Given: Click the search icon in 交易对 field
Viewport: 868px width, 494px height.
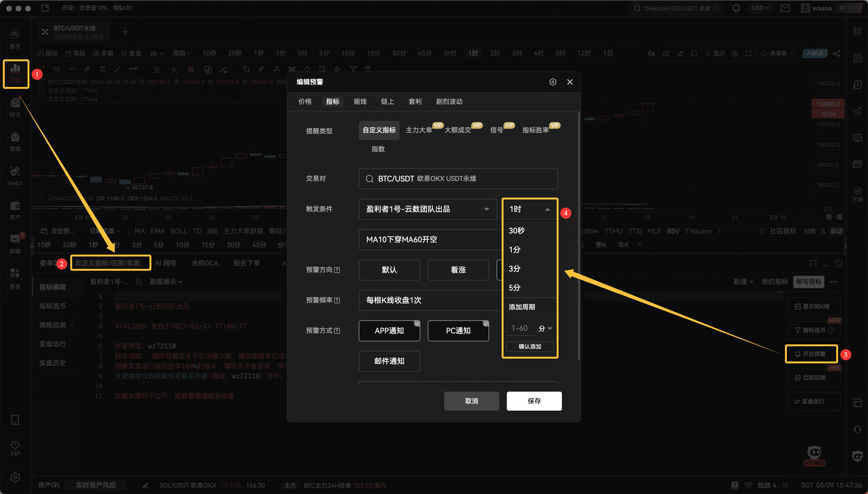Looking at the screenshot, I should pos(369,179).
